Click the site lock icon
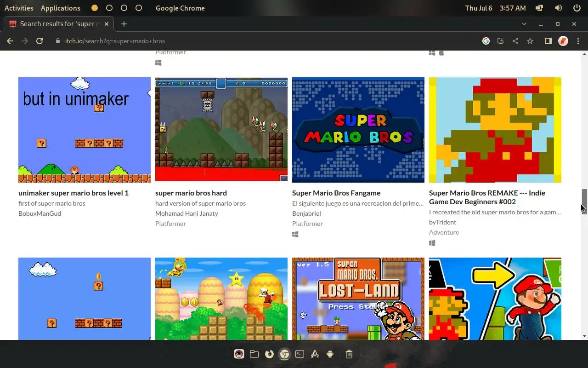 tap(57, 41)
